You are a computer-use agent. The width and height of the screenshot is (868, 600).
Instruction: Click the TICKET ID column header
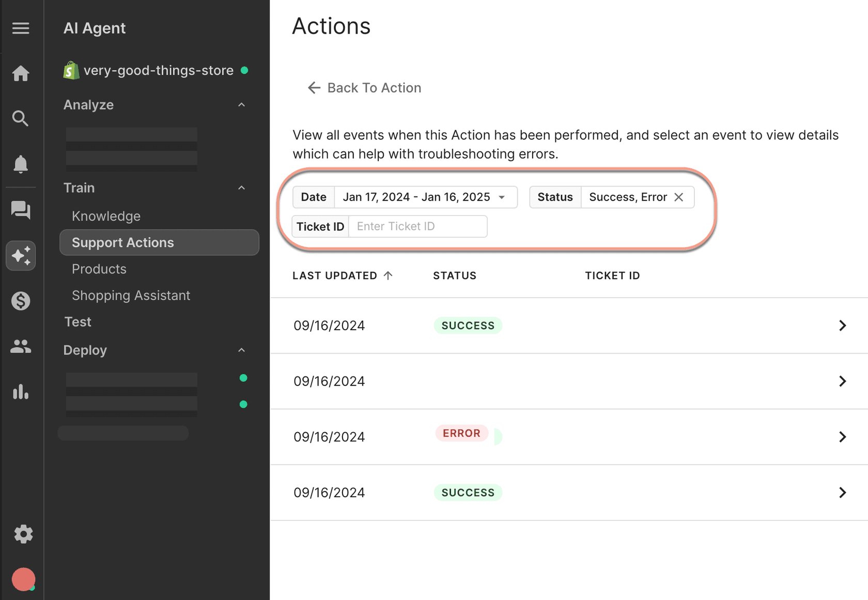tap(612, 275)
